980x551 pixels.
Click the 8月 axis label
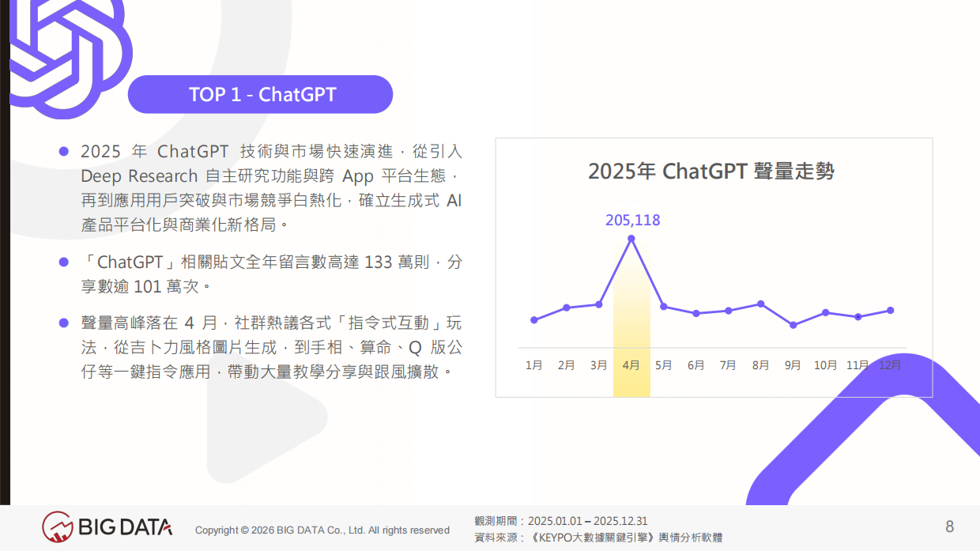pos(761,365)
